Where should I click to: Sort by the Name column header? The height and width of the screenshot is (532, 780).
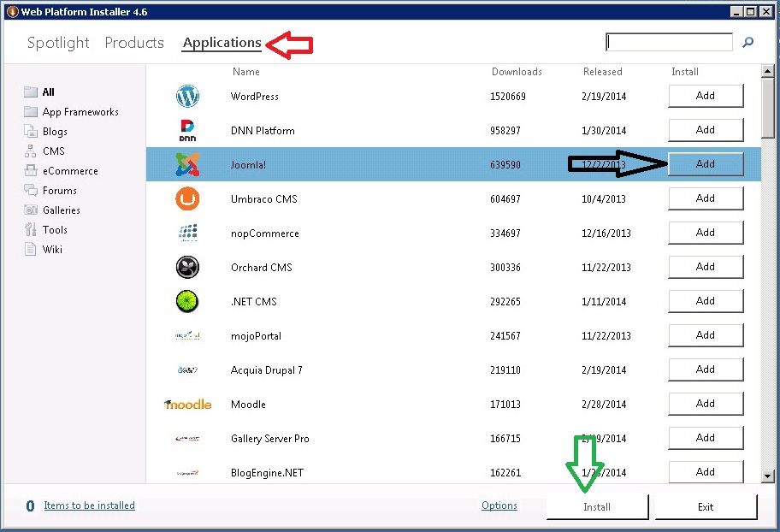[x=245, y=72]
